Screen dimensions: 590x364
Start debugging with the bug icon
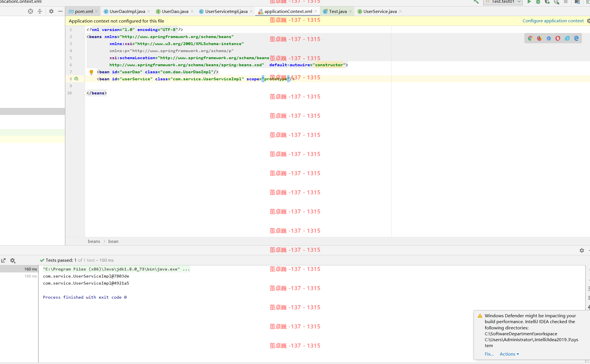(538, 2)
